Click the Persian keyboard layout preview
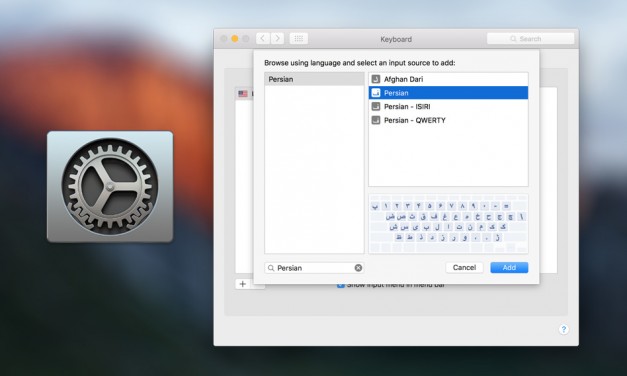The height and width of the screenshot is (376, 627). 448,224
